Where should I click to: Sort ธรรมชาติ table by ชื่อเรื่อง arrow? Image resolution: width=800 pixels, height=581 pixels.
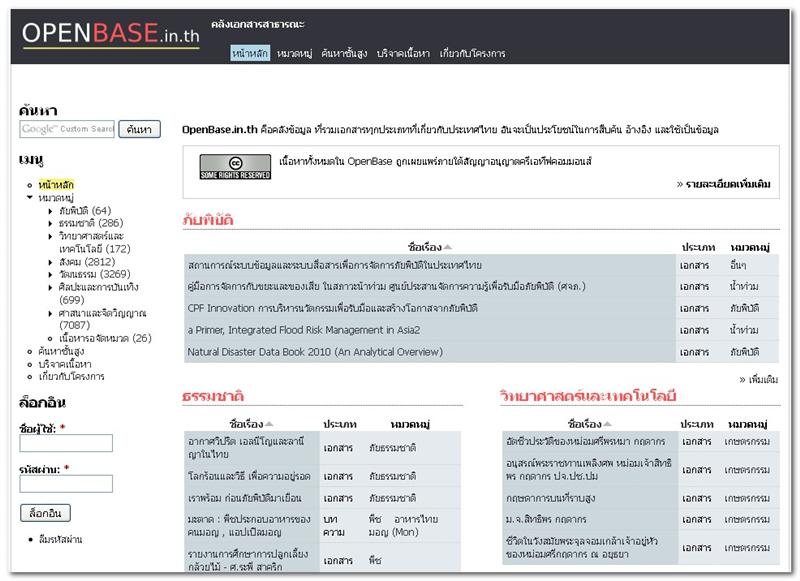click(269, 424)
